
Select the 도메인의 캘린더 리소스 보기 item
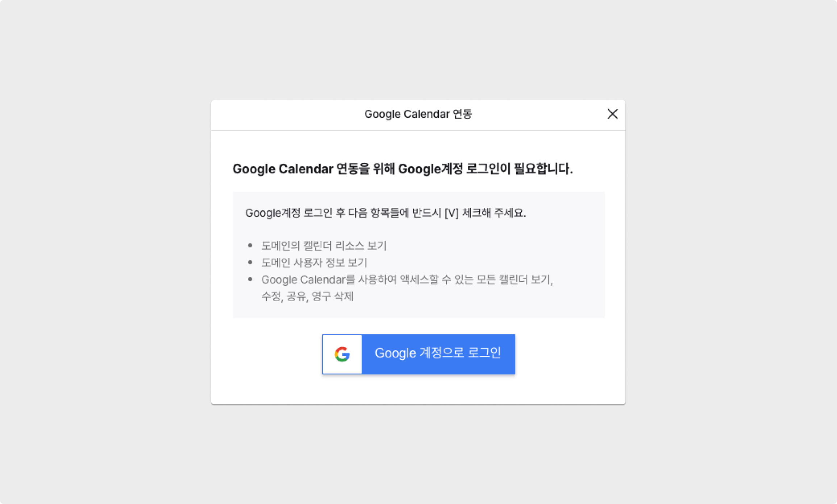click(x=324, y=245)
